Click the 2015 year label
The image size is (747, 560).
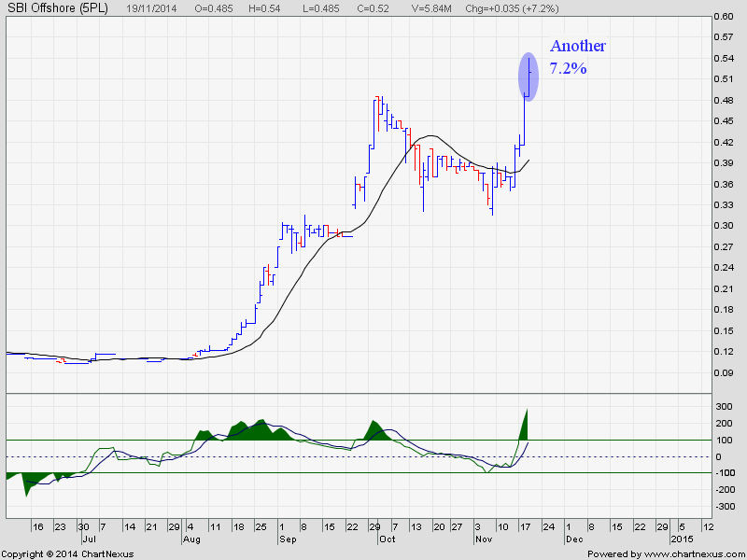pyautogui.click(x=682, y=539)
